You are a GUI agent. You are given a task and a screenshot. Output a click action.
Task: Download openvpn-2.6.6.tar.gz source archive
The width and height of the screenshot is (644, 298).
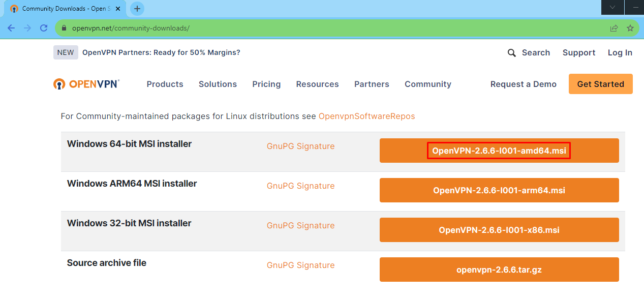(x=499, y=270)
